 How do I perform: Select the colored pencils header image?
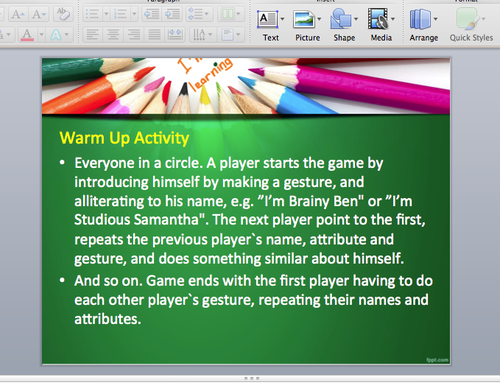(246, 86)
